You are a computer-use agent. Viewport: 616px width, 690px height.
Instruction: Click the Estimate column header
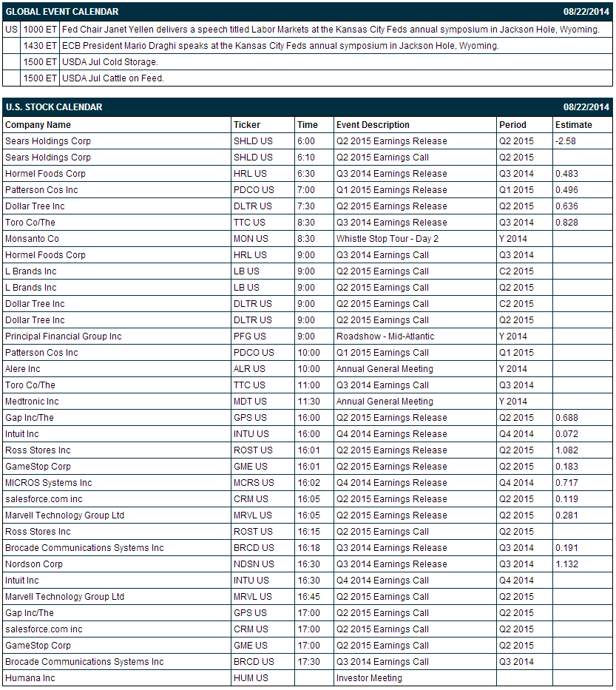(573, 125)
